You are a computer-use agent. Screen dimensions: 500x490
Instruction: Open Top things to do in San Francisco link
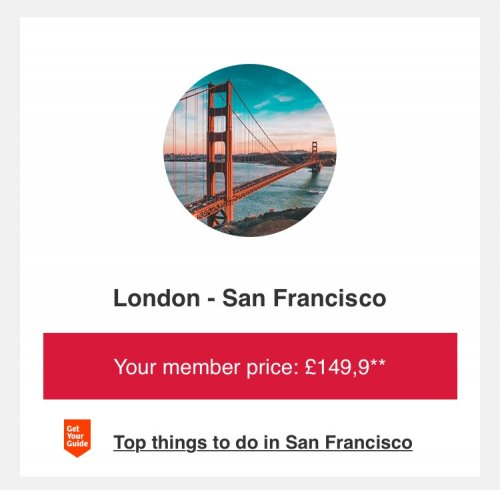pyautogui.click(x=263, y=443)
